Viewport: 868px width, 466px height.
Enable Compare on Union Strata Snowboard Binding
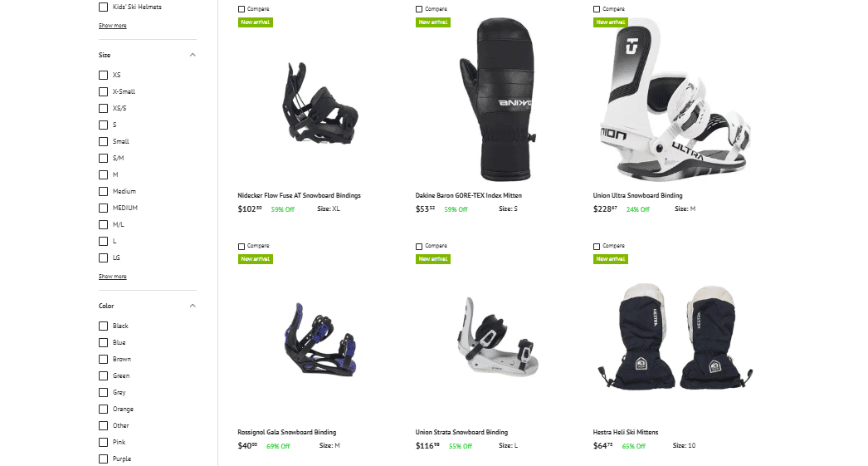point(419,246)
